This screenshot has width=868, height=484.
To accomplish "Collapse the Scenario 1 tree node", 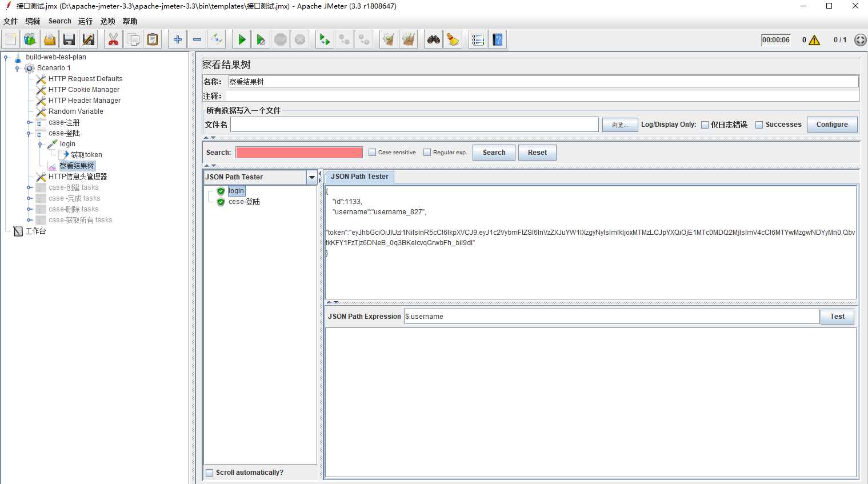I will click(17, 68).
